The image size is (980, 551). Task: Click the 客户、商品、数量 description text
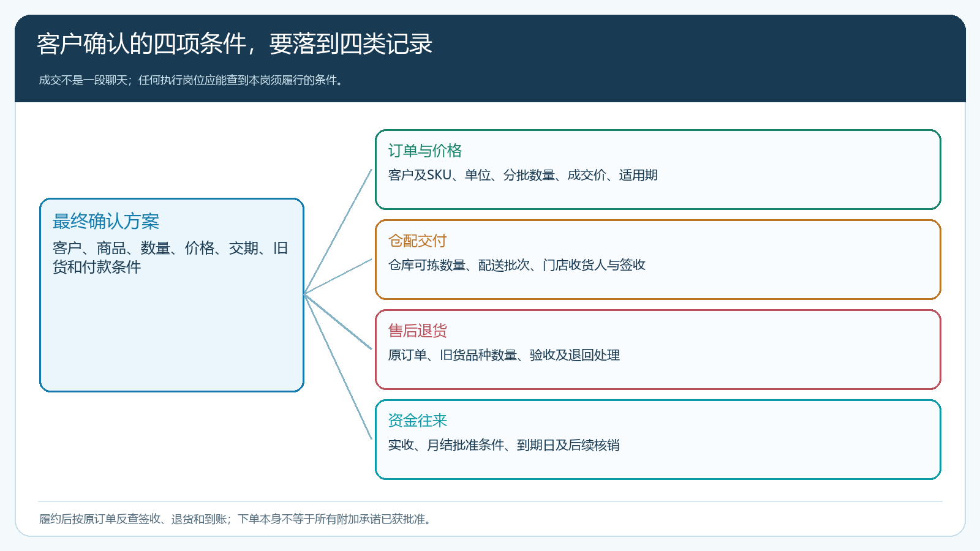point(170,257)
